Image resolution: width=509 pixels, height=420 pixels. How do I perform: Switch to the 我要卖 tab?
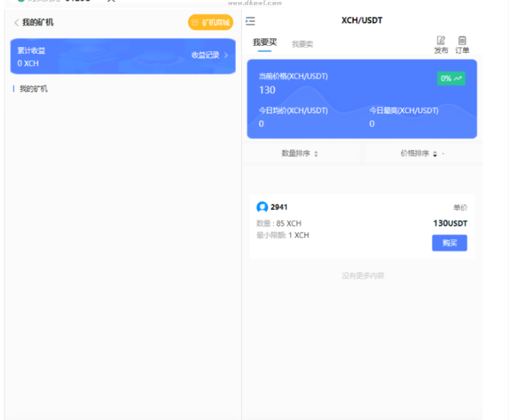pos(302,44)
